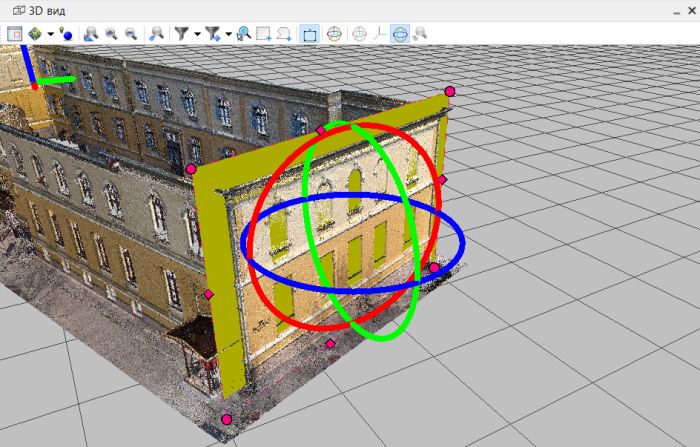Click the XYZ axes icon in toolbar

pos(379,33)
